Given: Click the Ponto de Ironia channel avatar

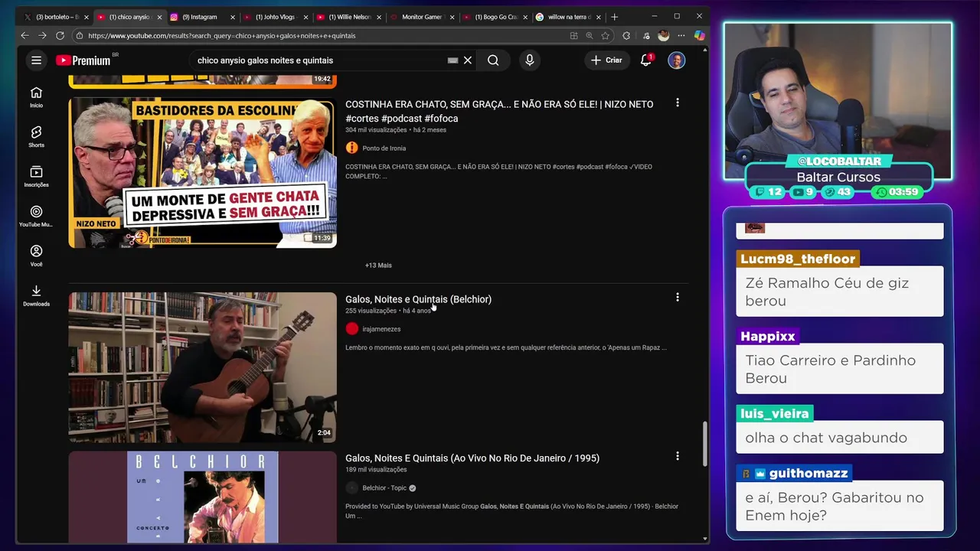Looking at the screenshot, I should pos(352,148).
